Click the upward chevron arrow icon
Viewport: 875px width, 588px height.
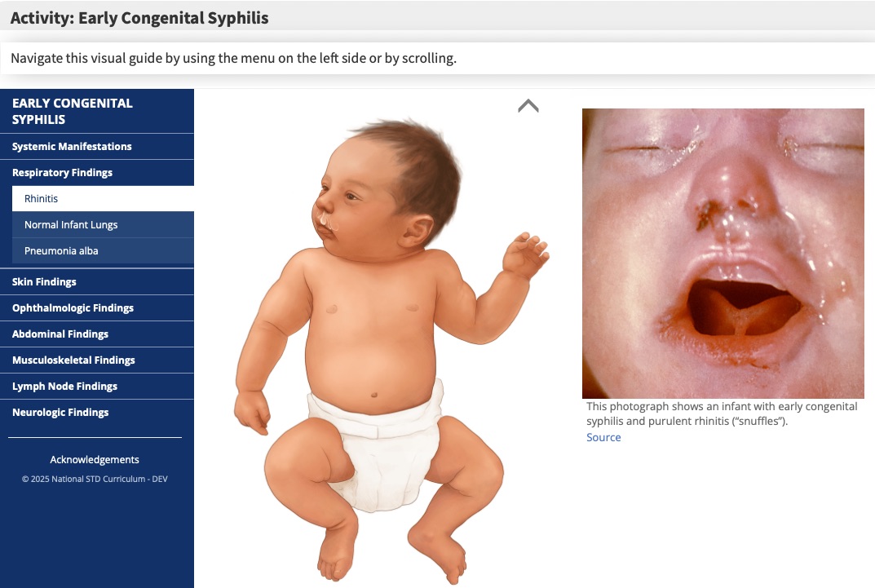(x=528, y=106)
